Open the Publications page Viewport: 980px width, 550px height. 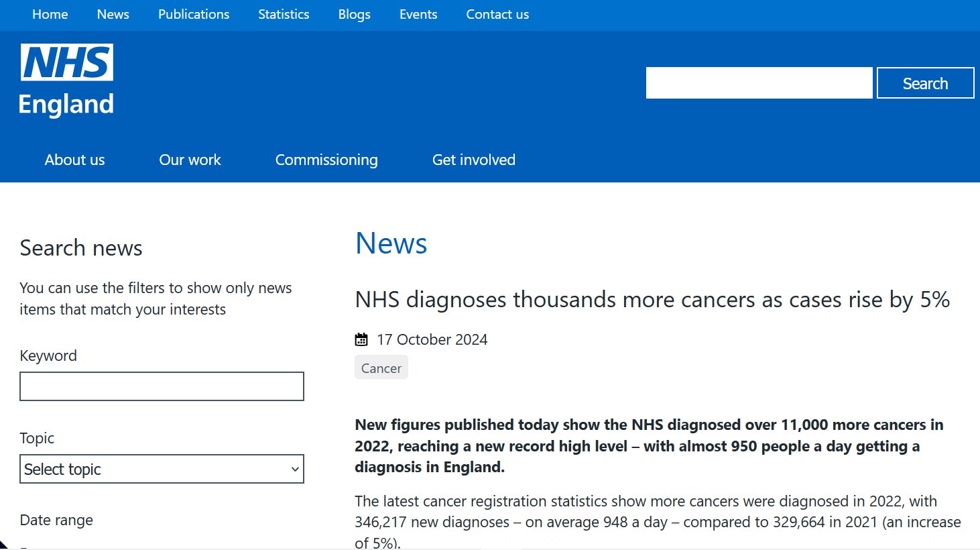pos(194,14)
